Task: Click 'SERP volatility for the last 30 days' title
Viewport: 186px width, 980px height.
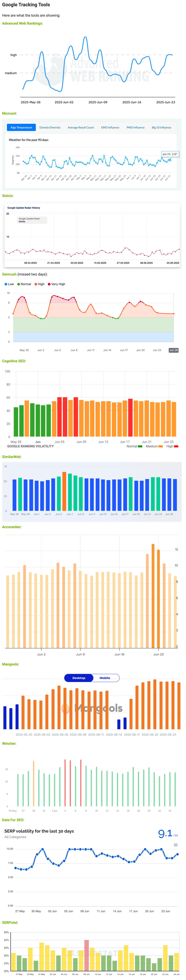Action: coord(39,831)
